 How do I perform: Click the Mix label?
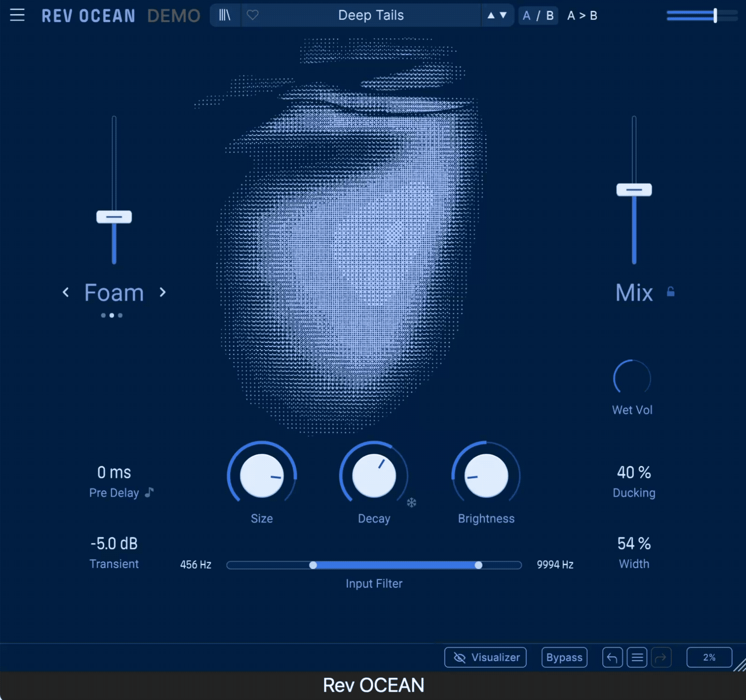pyautogui.click(x=634, y=293)
